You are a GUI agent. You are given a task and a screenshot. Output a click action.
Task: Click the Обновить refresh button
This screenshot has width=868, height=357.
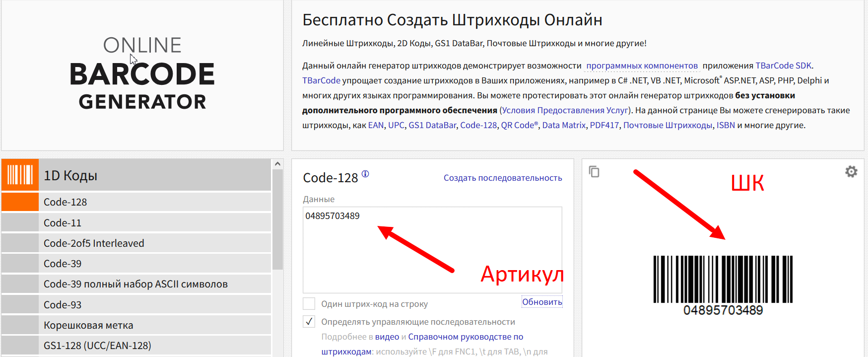click(x=542, y=302)
